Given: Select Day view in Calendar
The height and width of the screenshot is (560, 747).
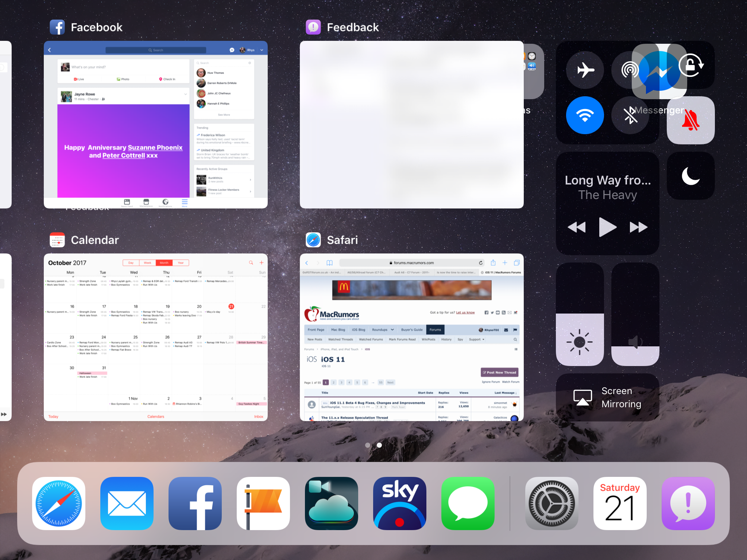Looking at the screenshot, I should 131,262.
